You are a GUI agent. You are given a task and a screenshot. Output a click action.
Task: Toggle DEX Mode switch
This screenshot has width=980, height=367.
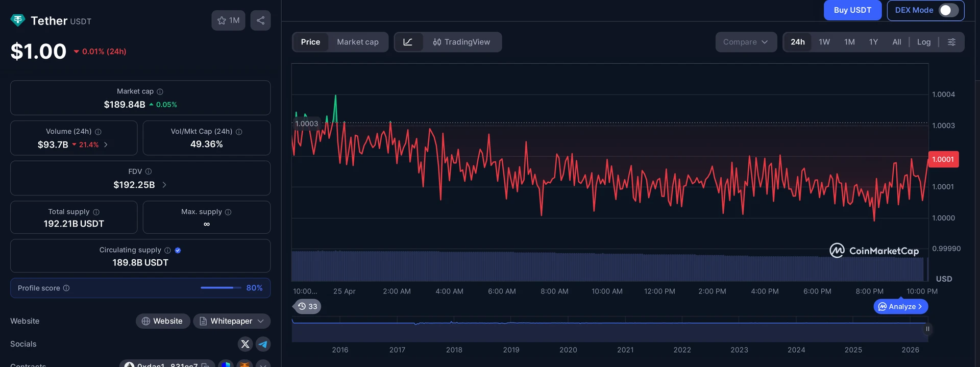pos(948,10)
